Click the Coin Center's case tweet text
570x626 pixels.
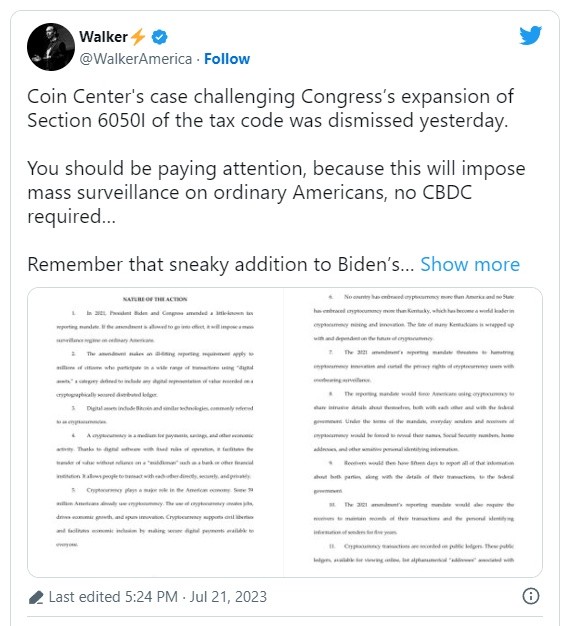click(270, 108)
